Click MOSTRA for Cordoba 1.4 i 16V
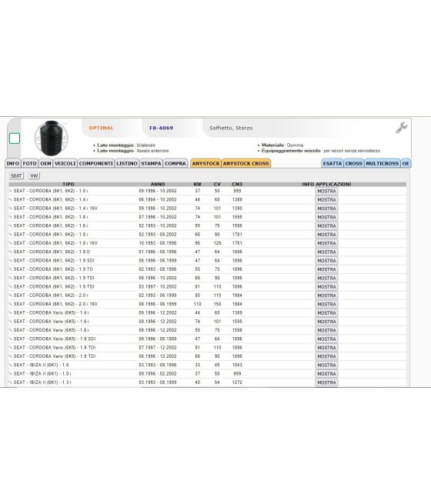 [326, 209]
